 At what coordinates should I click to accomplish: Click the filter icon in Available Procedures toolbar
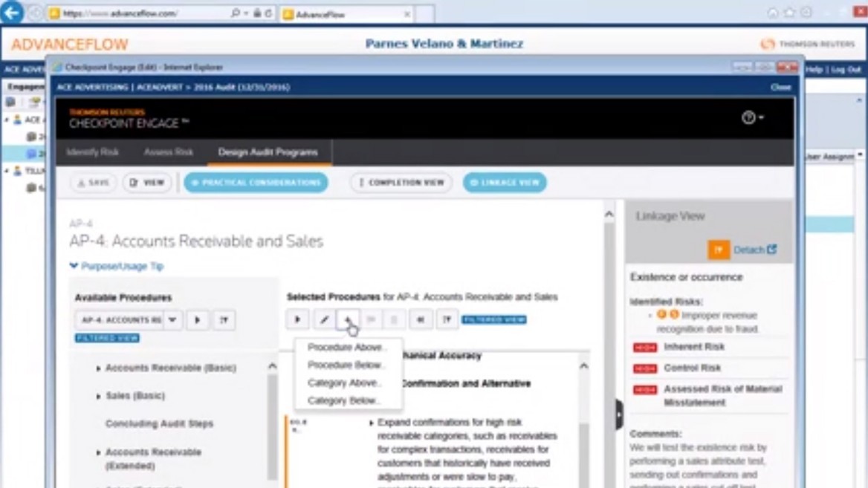pos(223,320)
